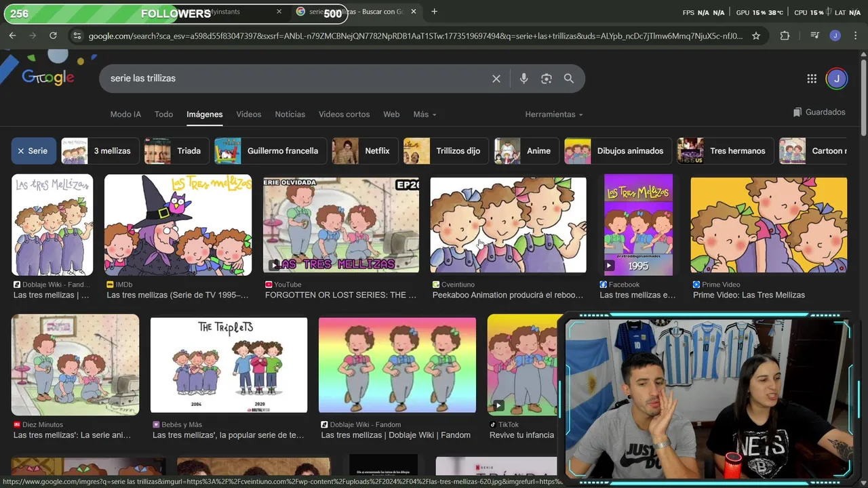Clear the search box with X icon
The image size is (868, 488).
pyautogui.click(x=496, y=79)
